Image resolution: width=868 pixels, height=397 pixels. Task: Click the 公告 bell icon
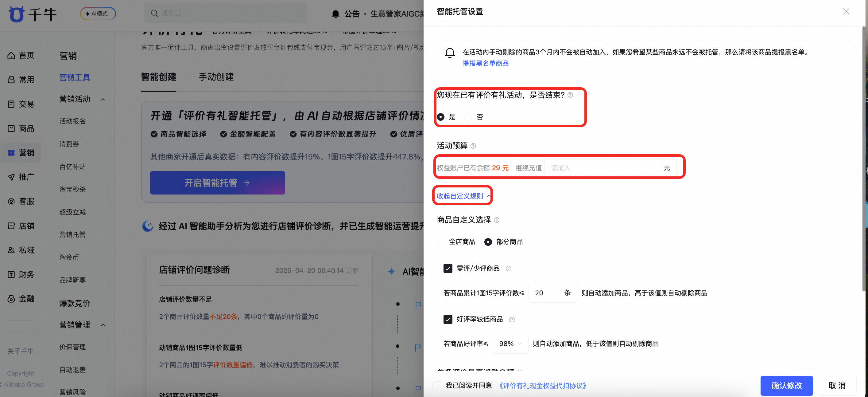pyautogui.click(x=335, y=14)
